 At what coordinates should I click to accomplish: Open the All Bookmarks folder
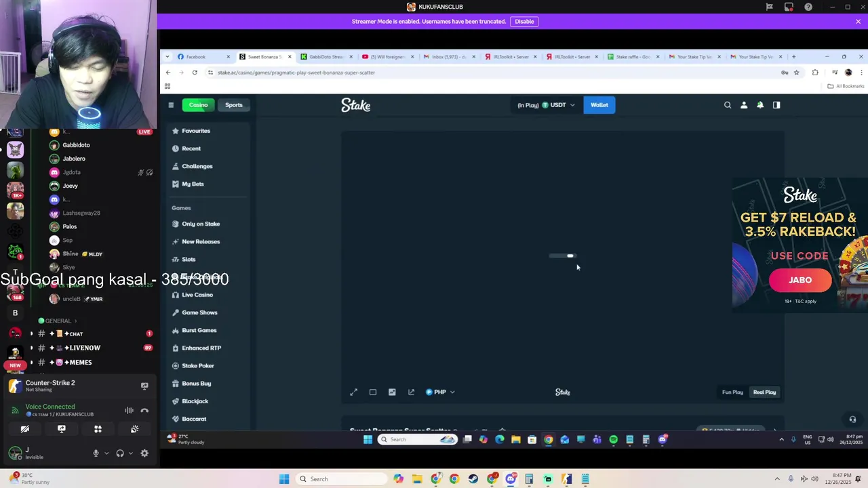tap(847, 86)
